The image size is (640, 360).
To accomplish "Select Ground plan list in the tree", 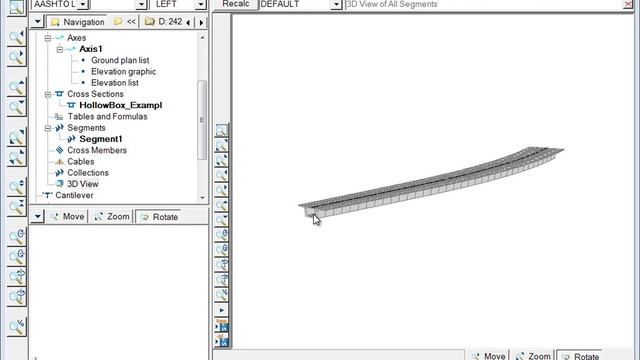I will pos(120,60).
